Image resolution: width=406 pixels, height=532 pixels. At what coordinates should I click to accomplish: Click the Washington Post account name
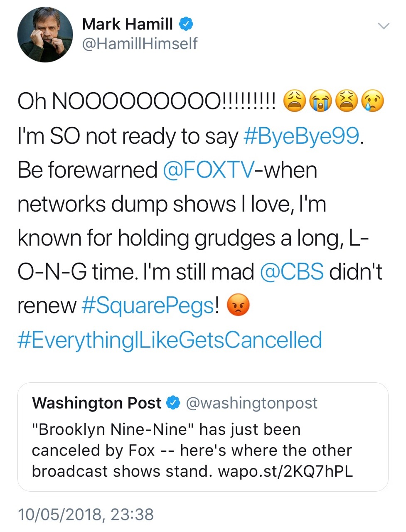click(x=96, y=403)
